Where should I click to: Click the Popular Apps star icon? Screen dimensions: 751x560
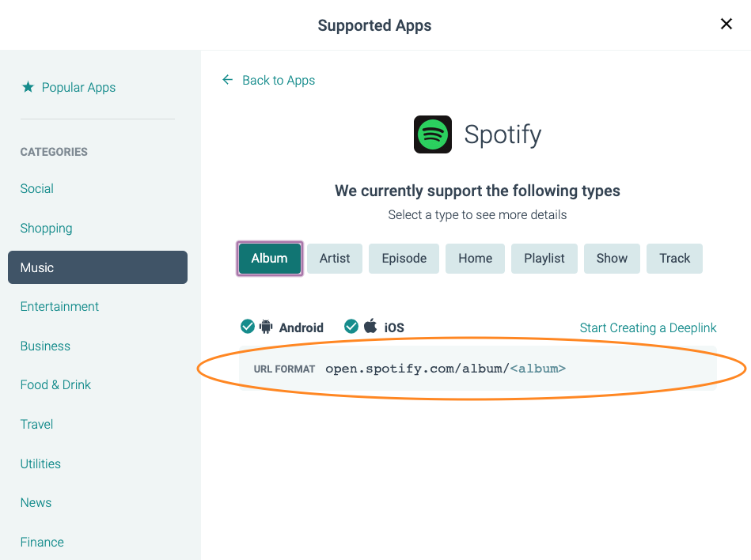[x=28, y=87]
